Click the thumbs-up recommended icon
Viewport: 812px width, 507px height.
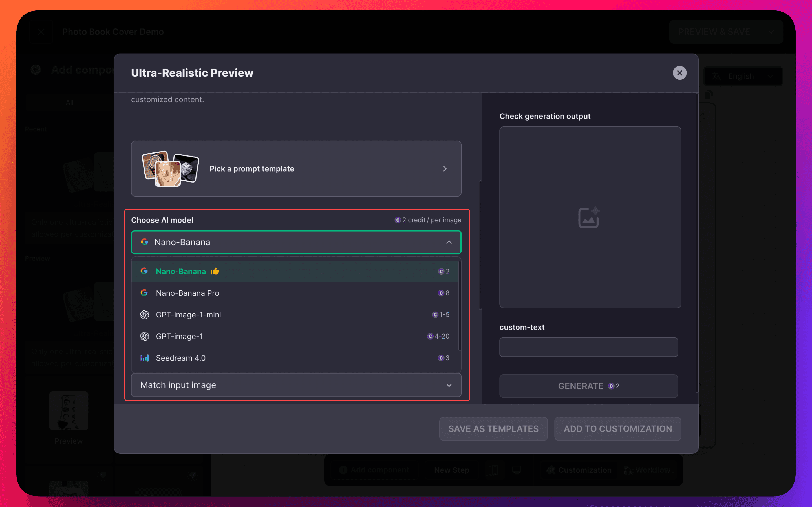[x=215, y=271]
